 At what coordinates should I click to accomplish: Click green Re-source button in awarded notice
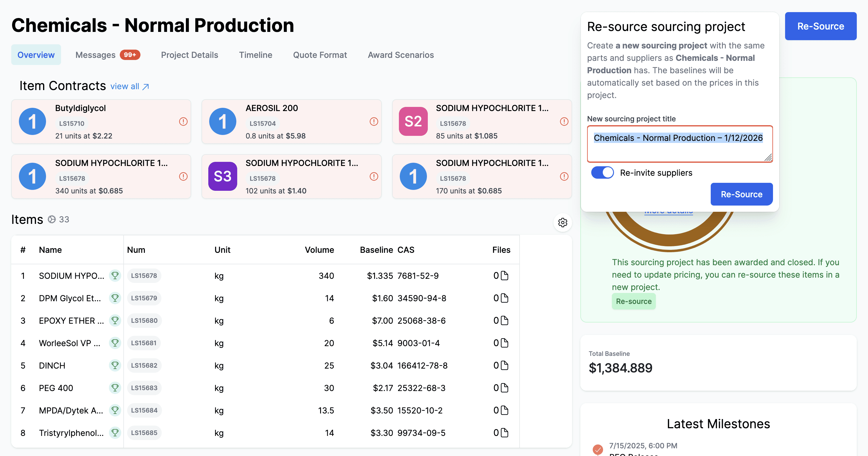(x=633, y=301)
